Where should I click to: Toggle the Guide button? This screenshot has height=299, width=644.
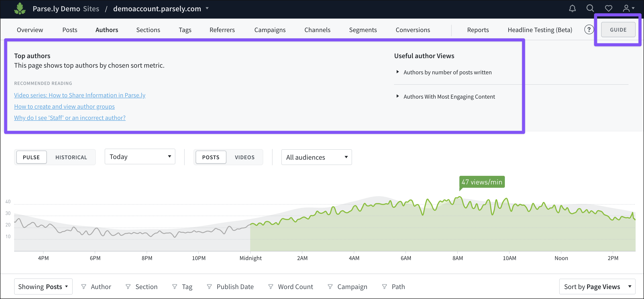pyautogui.click(x=618, y=30)
